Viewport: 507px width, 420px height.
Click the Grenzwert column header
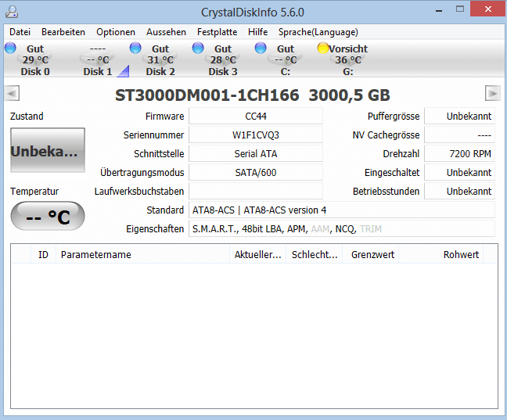tap(371, 254)
